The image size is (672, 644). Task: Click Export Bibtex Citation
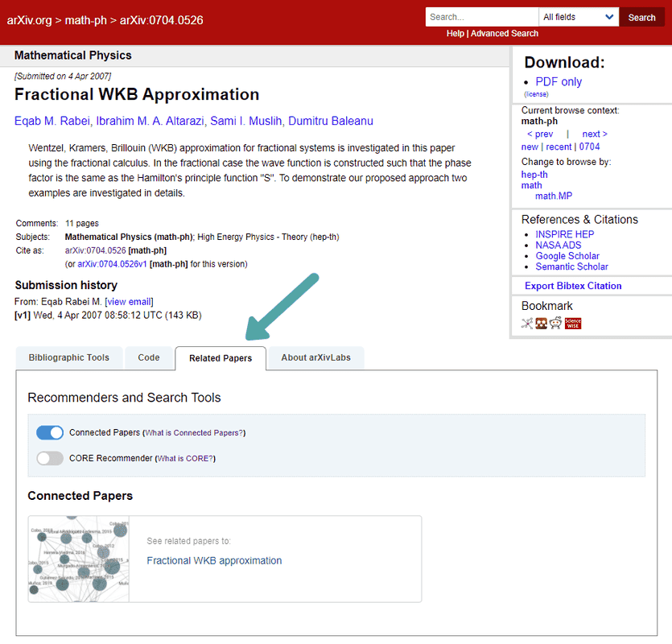pos(573,286)
